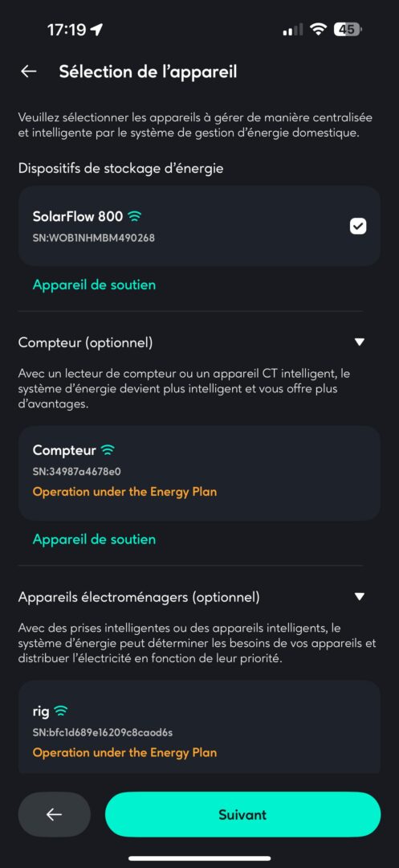The width and height of the screenshot is (399, 868).
Task: Tap the SolarFlow 800 Wi-Fi signal icon
Action: coord(133,217)
